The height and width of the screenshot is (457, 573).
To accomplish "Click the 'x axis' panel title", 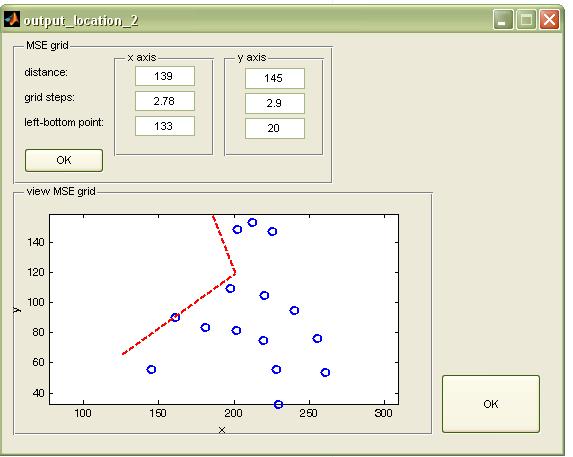I will point(142,57).
